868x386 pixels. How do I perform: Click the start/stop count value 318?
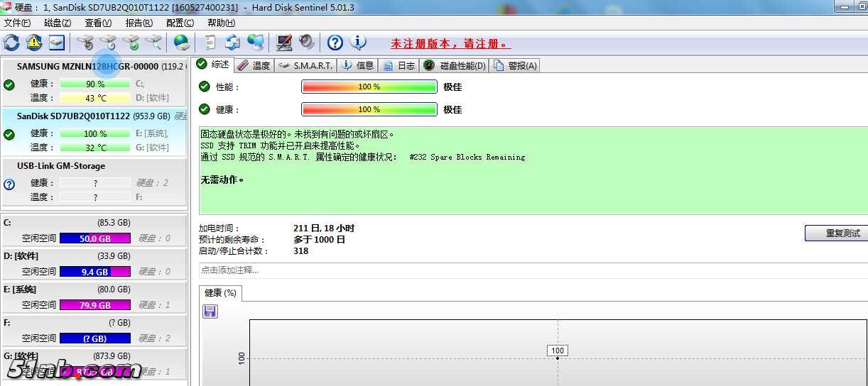[x=300, y=251]
